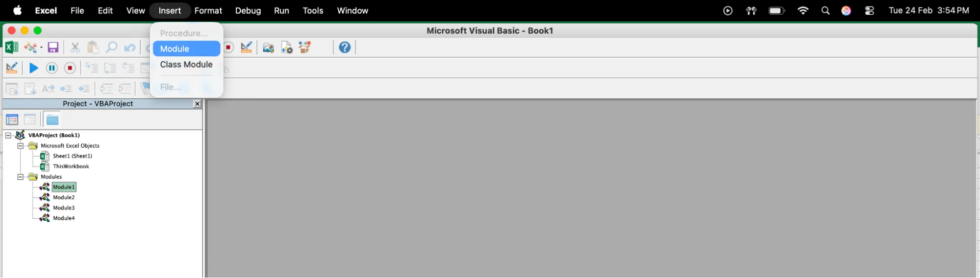This screenshot has width=980, height=278.
Task: Open the Project Explorer toolbar icon
Action: pyautogui.click(x=268, y=47)
